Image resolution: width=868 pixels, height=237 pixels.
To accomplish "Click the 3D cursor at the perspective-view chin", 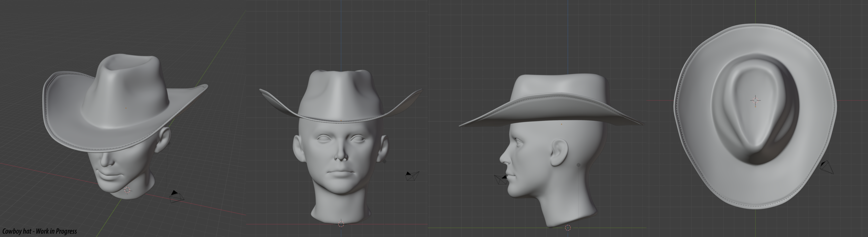I will (x=127, y=190).
